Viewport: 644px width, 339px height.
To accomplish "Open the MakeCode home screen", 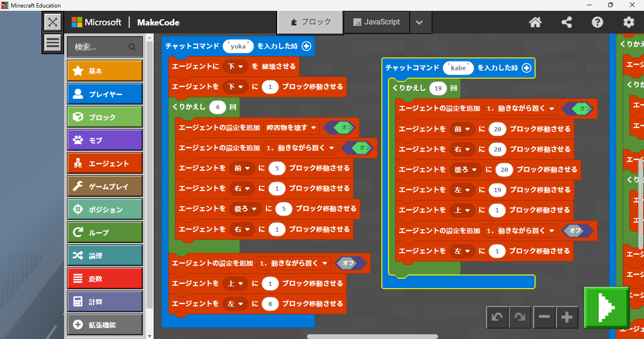I will (535, 22).
